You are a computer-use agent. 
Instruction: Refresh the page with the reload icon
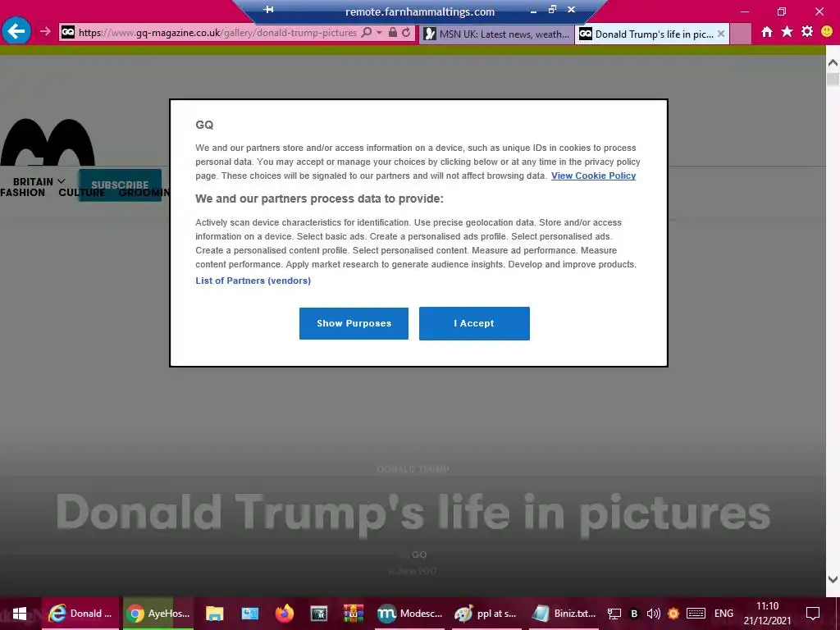click(x=406, y=32)
